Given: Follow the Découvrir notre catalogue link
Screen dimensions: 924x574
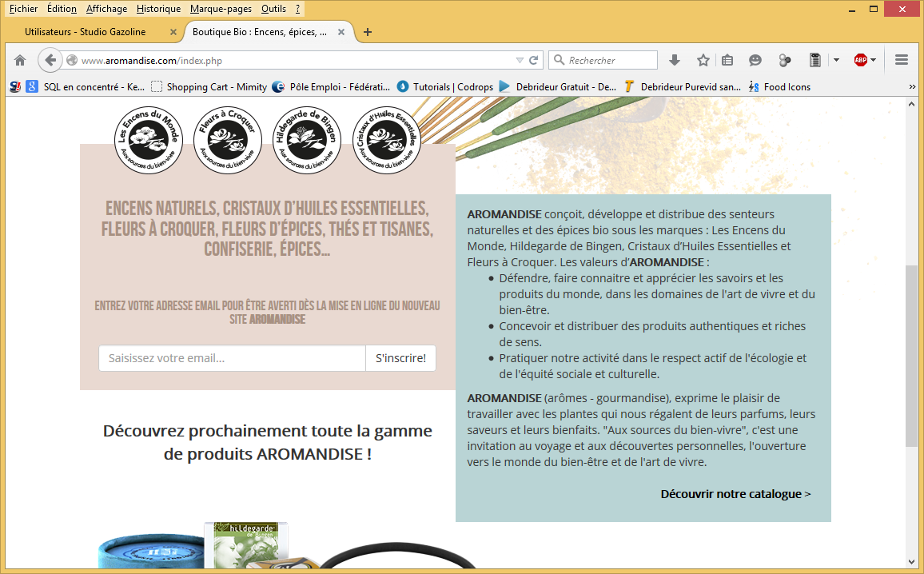Looking at the screenshot, I should 735,494.
